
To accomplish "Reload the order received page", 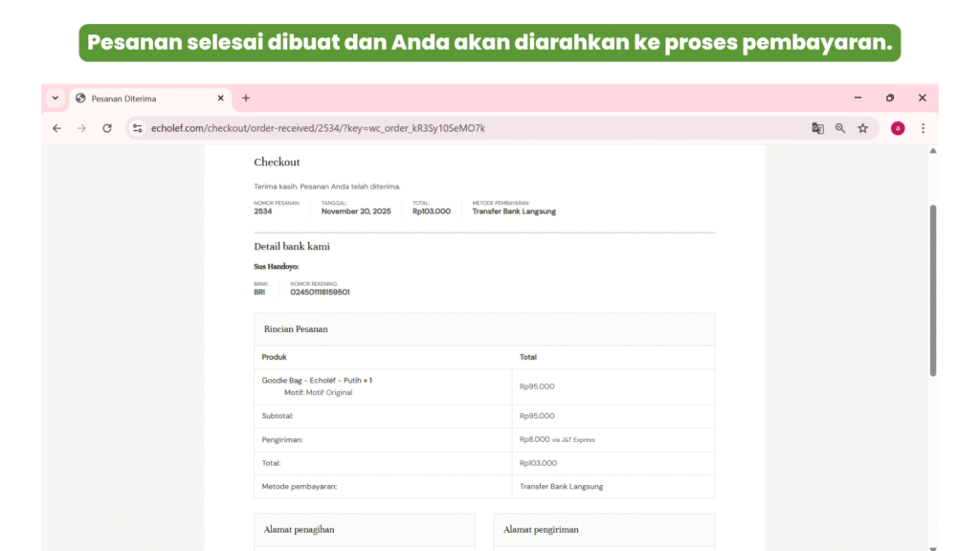I will [107, 128].
